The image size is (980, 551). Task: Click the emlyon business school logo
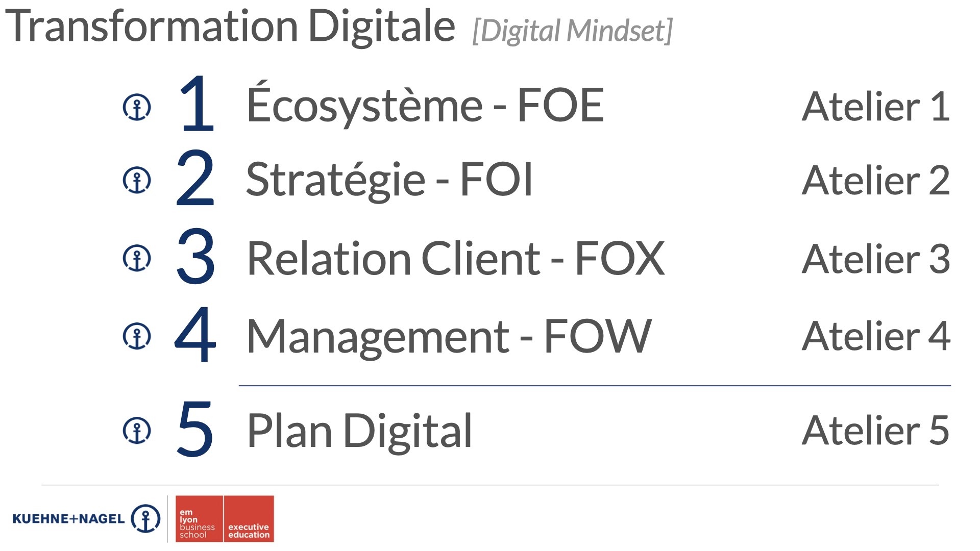pyautogui.click(x=199, y=519)
